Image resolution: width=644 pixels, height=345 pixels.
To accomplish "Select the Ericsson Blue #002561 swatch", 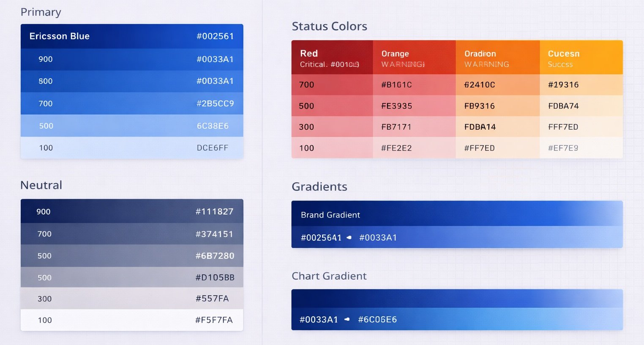I will [x=132, y=36].
